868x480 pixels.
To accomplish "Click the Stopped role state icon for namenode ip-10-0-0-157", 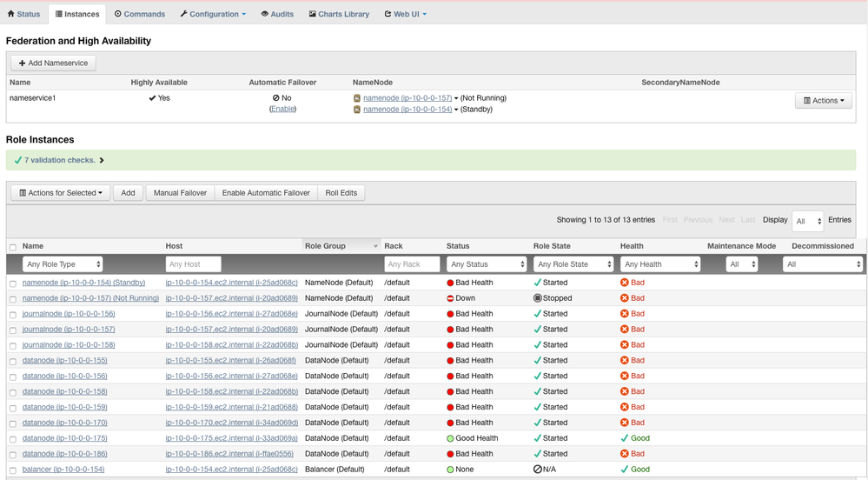I will [x=538, y=298].
